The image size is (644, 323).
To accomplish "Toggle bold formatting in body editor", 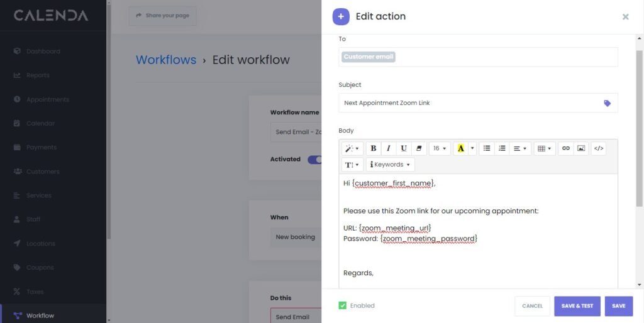I will point(374,148).
